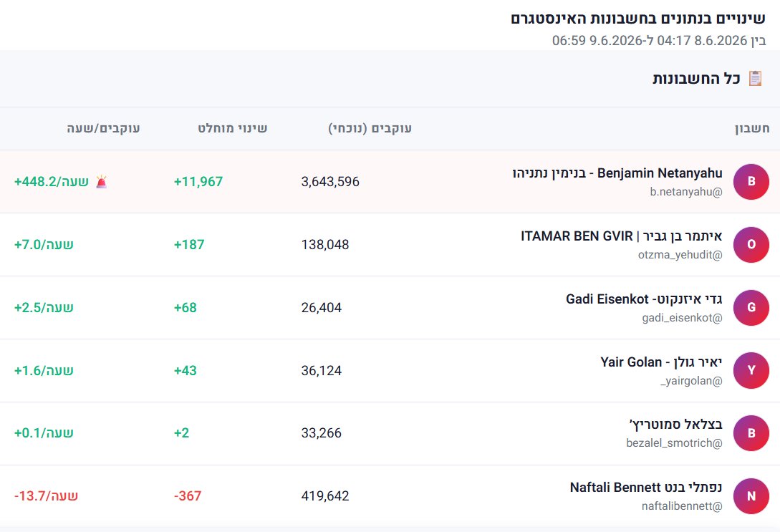The height and width of the screenshot is (532, 780).
Task: Click the B avatar for bezalel_smotrich
Action: tap(751, 433)
